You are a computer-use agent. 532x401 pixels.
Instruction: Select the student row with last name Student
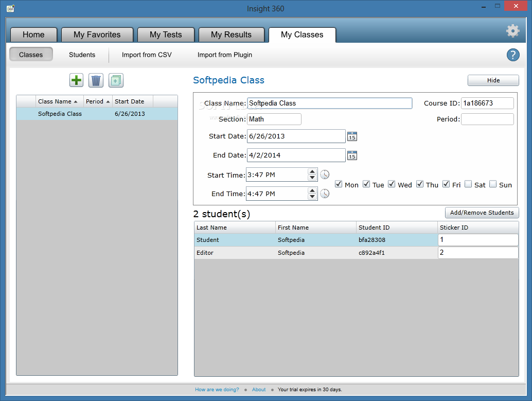click(356, 240)
